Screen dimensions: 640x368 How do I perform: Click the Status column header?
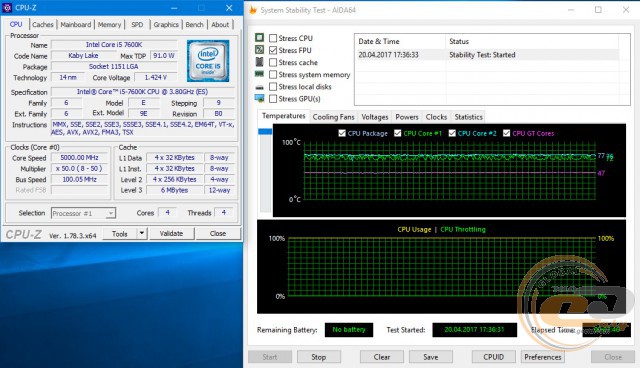[532, 41]
